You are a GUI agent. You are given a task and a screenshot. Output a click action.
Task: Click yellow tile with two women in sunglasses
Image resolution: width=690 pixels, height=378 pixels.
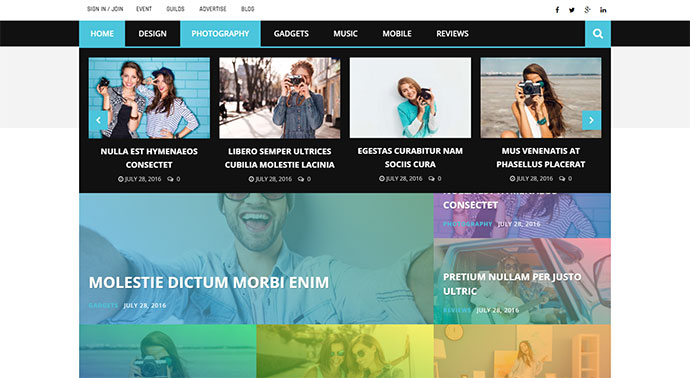345,351
